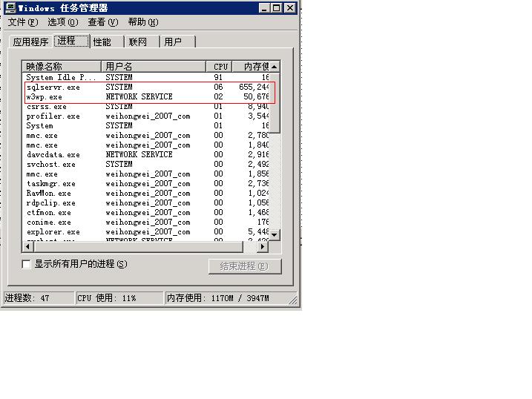Open the 帮助(H) menu

(143, 22)
